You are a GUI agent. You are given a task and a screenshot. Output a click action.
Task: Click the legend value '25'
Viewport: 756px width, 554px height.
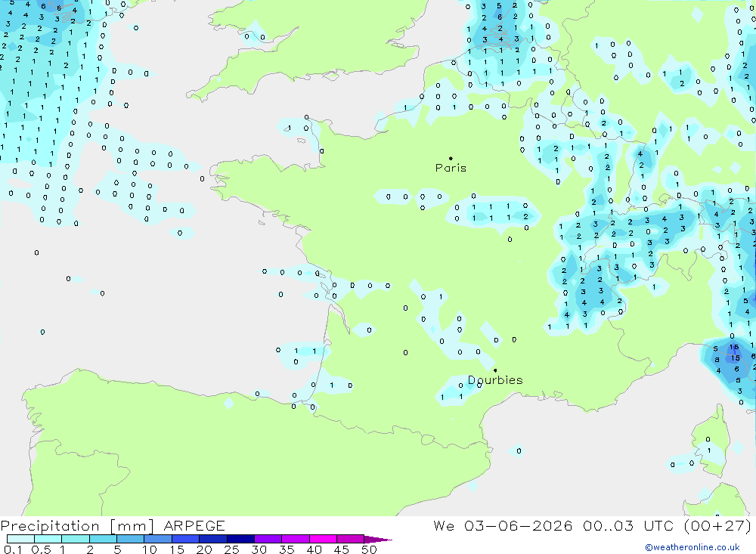coord(231,549)
